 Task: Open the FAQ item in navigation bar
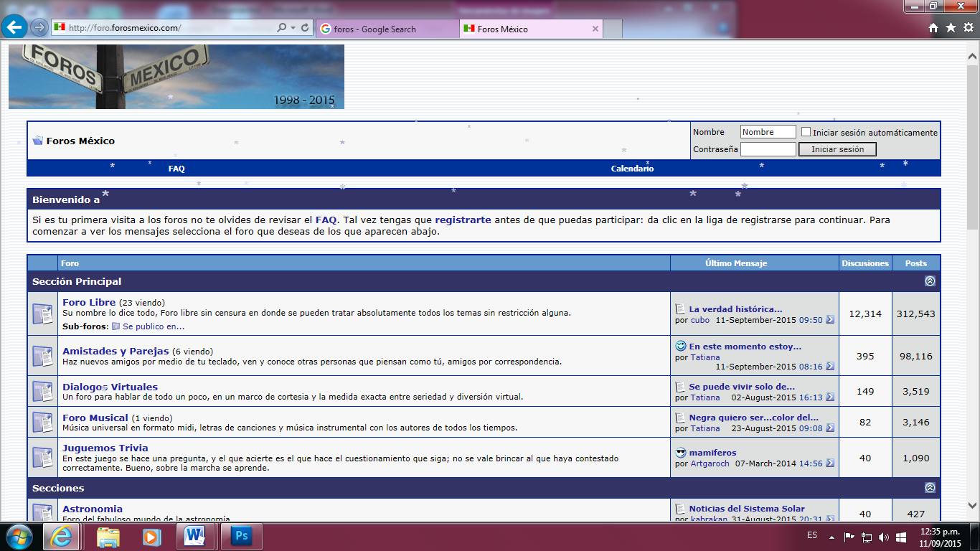coord(176,169)
